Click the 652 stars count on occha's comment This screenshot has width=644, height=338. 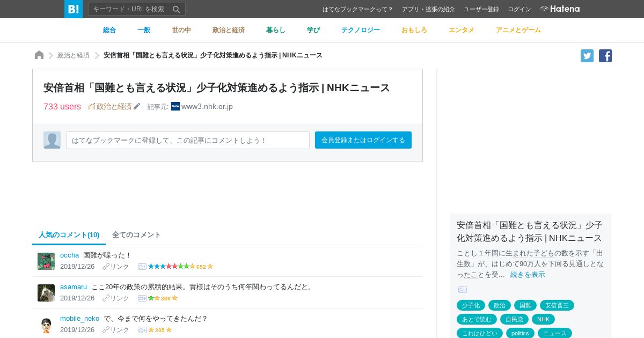[x=201, y=267]
